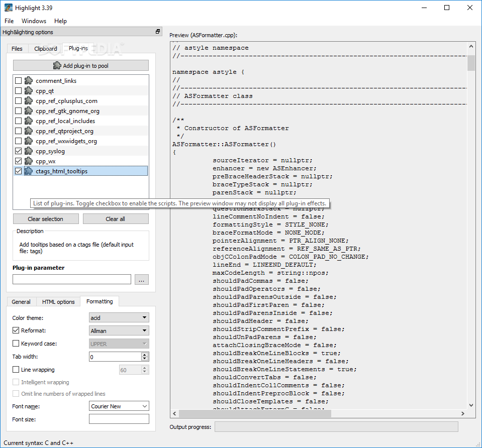Screen dimensions: 482x448
Task: Click 'ASFormatter::ASFormatter()' line in preview
Action: [x=224, y=144]
